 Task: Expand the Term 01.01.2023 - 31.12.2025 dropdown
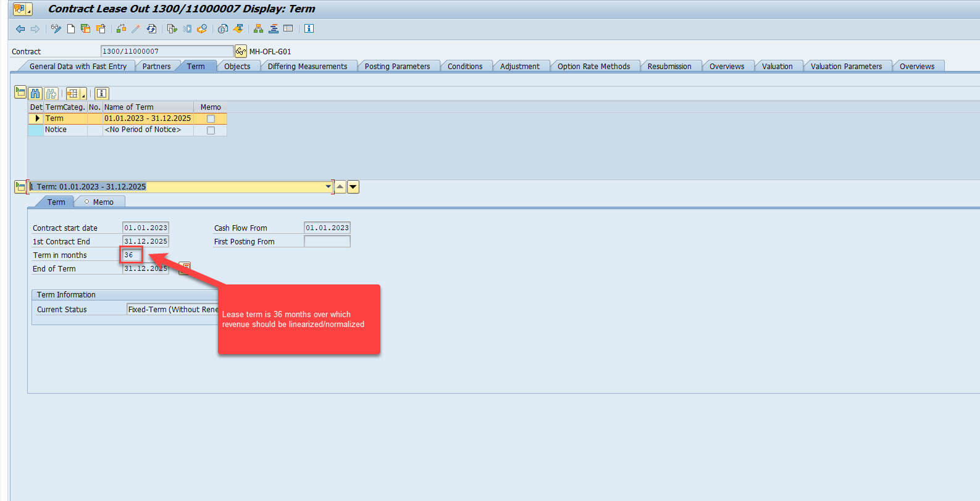[328, 187]
